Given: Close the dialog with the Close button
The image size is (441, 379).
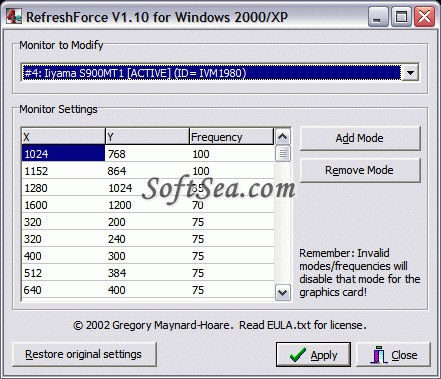Looking at the screenshot, I should tap(393, 354).
